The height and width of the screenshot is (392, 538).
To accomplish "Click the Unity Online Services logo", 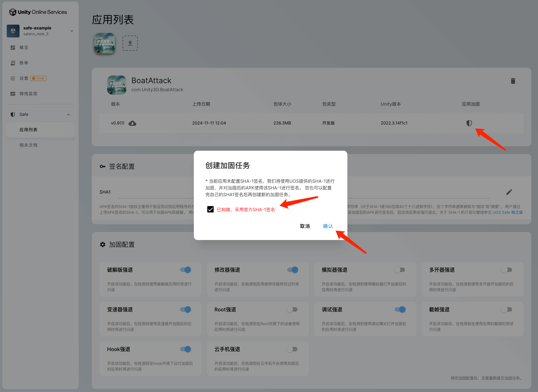I will (38, 12).
